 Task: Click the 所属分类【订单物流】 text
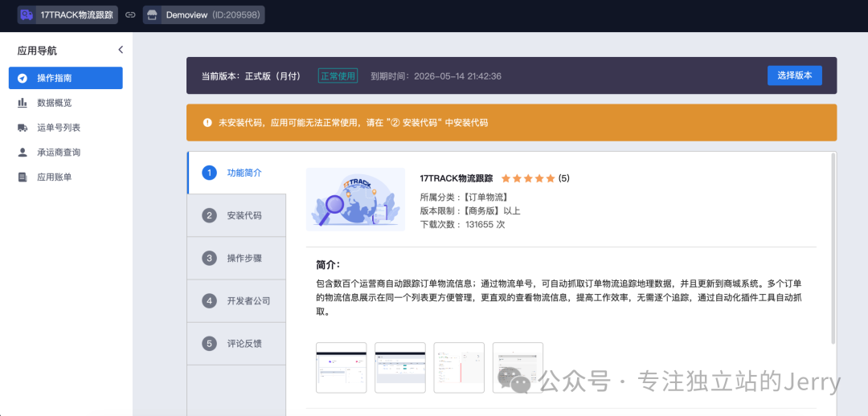(464, 197)
